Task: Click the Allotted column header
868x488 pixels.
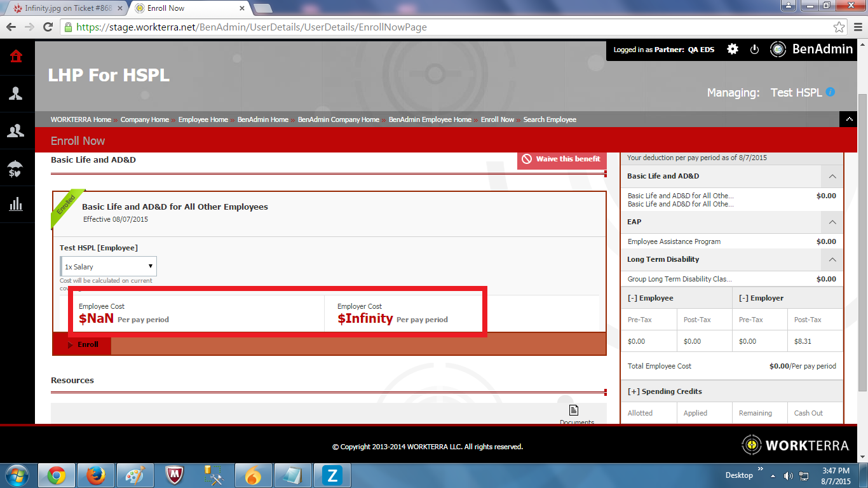Action: pos(640,413)
